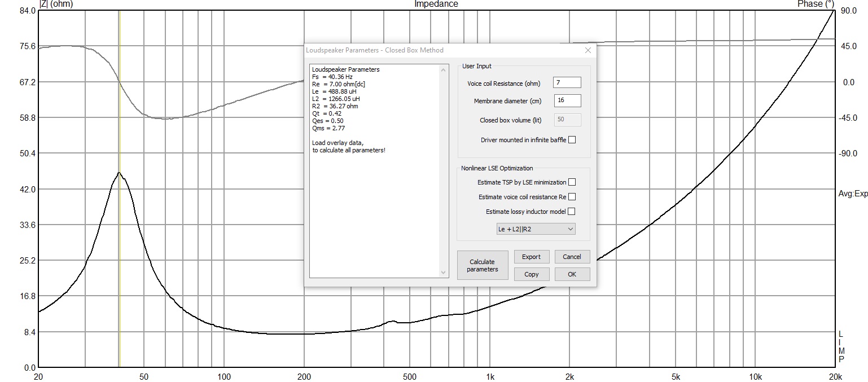
Task: Enable Estimate TSP by LSE minimization
Action: pos(572,182)
